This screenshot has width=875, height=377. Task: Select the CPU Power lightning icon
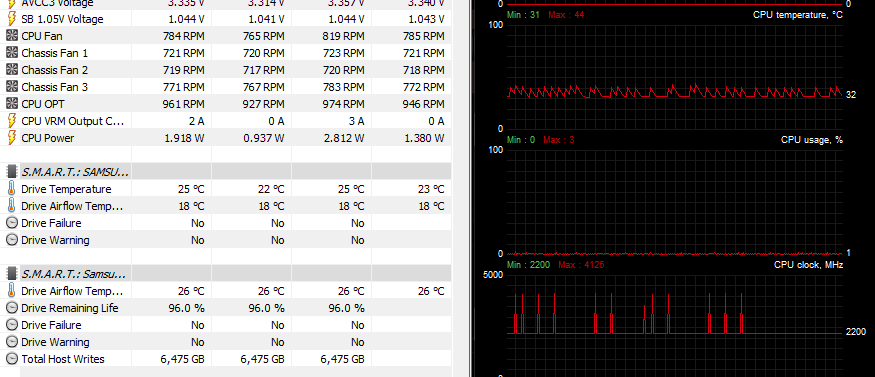point(11,138)
